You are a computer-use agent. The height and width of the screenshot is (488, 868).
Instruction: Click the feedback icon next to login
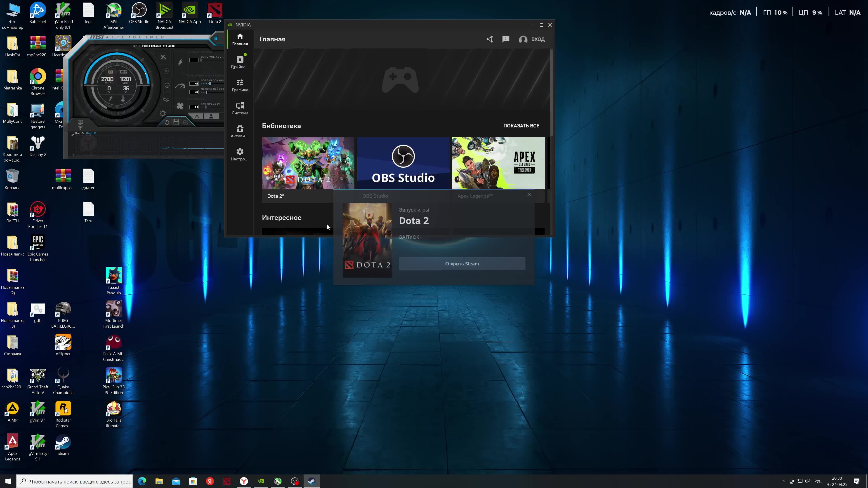point(505,39)
